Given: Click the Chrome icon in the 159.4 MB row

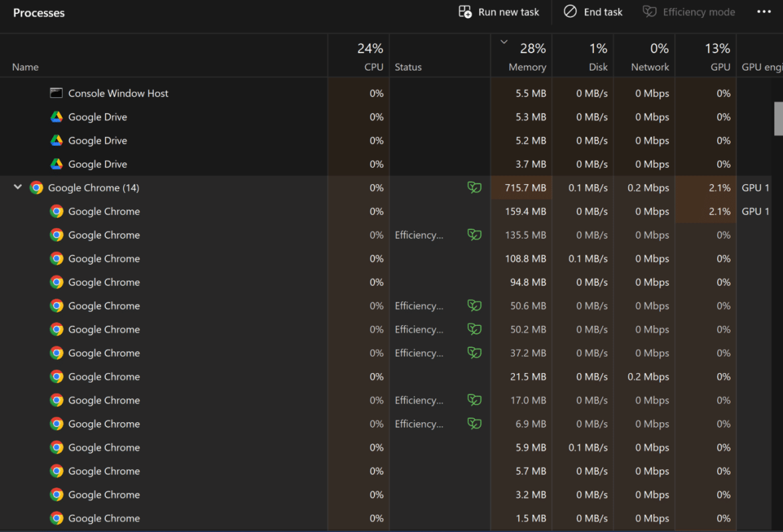Looking at the screenshot, I should pos(57,211).
